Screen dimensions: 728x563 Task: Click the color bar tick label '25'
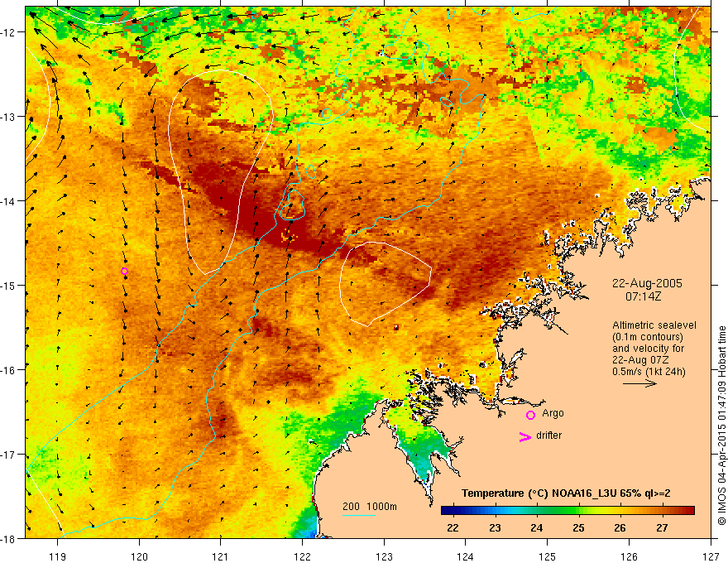pos(578,527)
